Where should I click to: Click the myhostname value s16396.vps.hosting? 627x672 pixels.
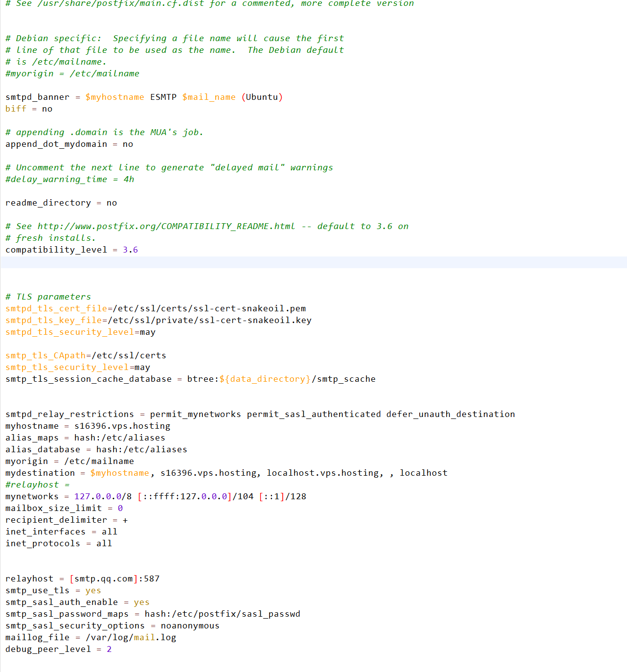pyautogui.click(x=122, y=426)
